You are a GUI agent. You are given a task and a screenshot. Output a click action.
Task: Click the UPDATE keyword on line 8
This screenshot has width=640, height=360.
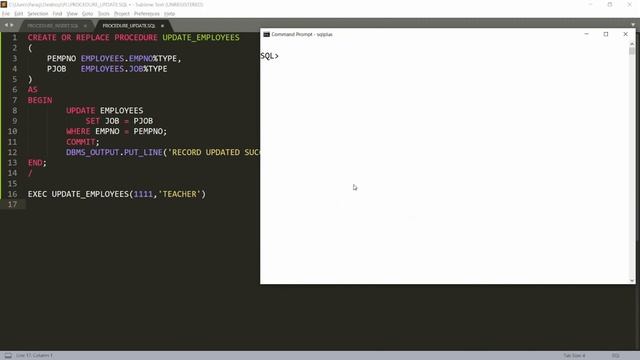pyautogui.click(x=80, y=111)
